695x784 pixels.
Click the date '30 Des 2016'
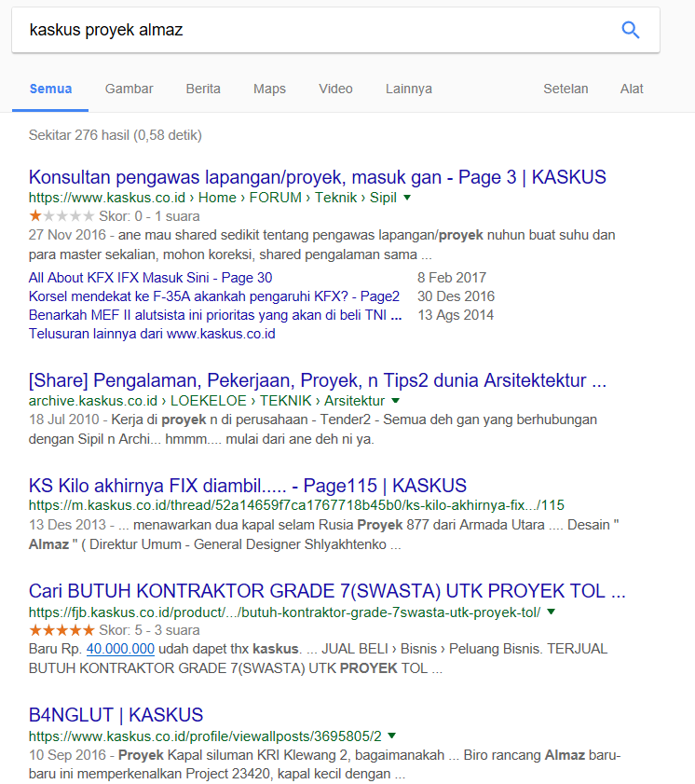click(x=456, y=296)
